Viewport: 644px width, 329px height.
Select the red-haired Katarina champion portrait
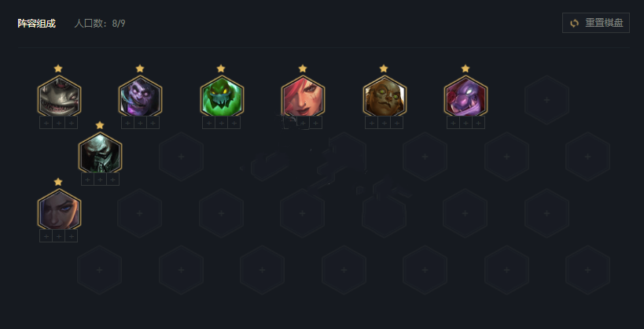coord(303,96)
